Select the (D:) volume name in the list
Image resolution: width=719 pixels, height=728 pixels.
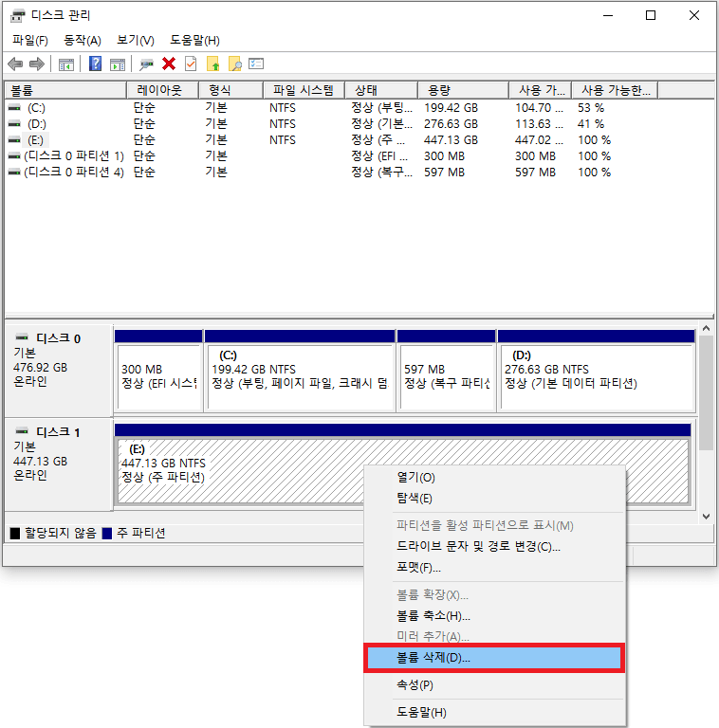point(37,124)
